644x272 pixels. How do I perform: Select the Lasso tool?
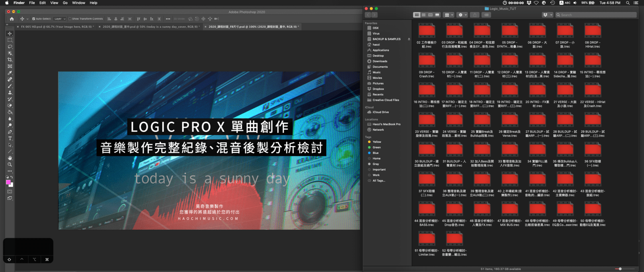click(x=10, y=47)
